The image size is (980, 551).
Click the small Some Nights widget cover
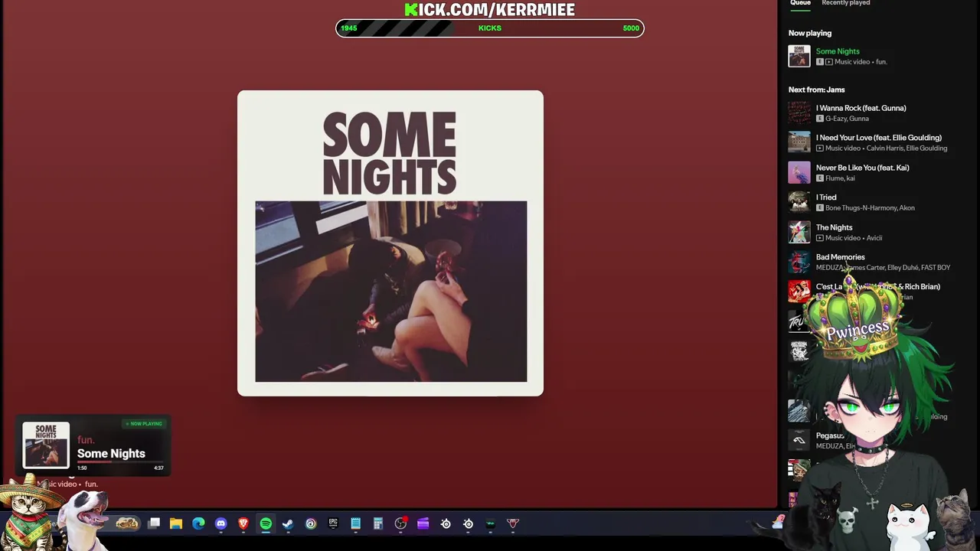(x=46, y=445)
